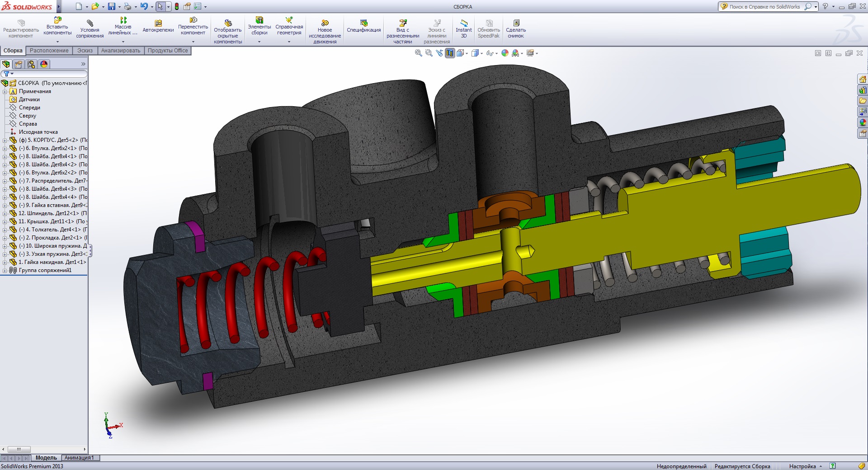Open the appearance display tab in feature manager

44,64
